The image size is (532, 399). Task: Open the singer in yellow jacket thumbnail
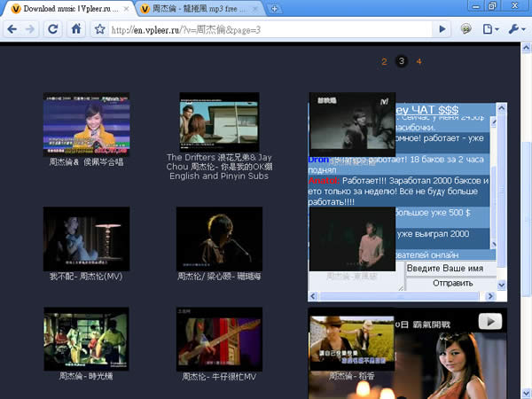tap(86, 124)
